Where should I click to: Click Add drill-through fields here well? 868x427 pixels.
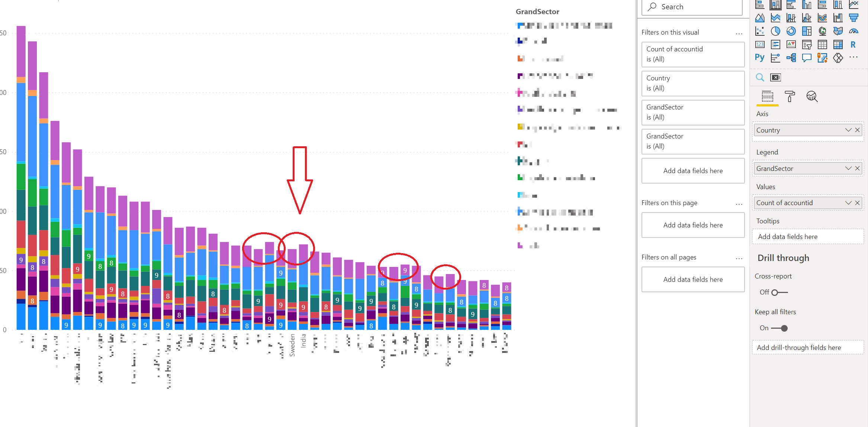tap(808, 347)
